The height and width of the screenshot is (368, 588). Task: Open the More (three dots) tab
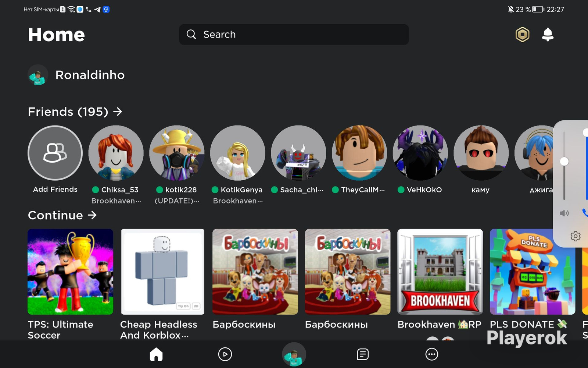click(431, 354)
